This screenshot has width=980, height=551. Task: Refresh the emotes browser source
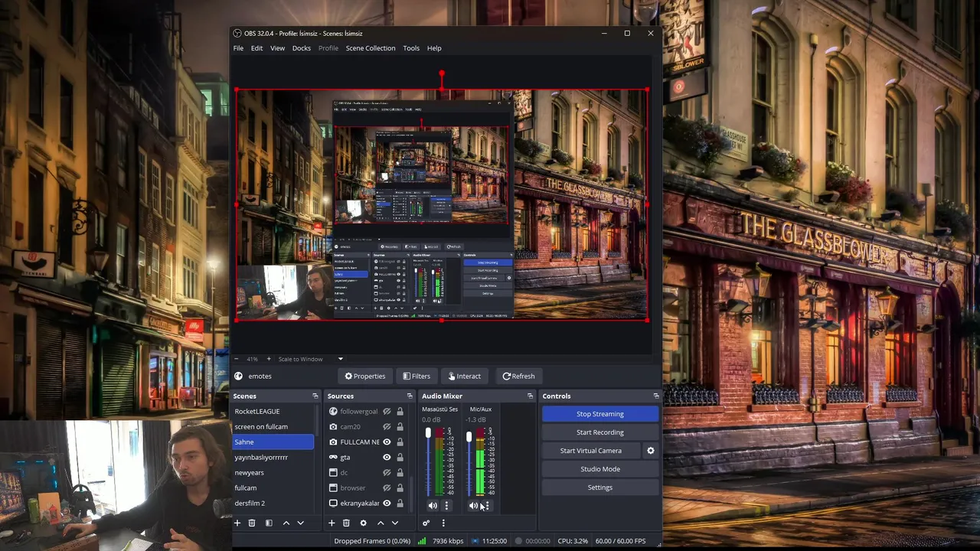pyautogui.click(x=518, y=376)
